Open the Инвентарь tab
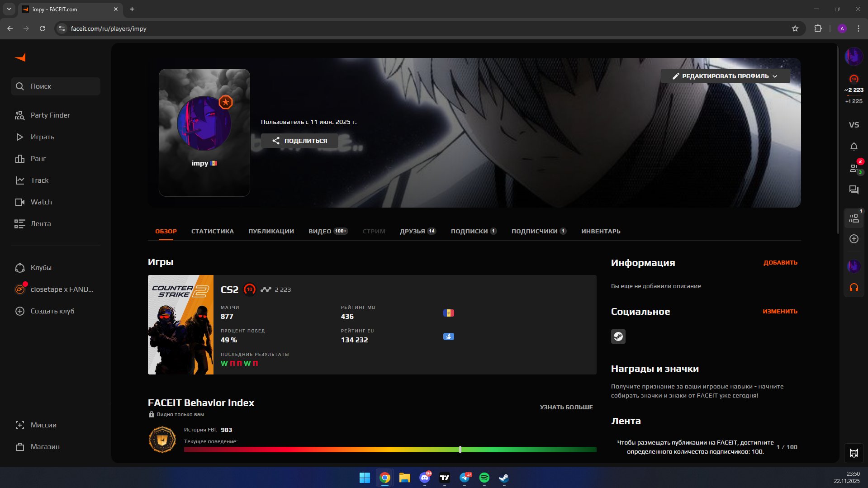 (600, 232)
